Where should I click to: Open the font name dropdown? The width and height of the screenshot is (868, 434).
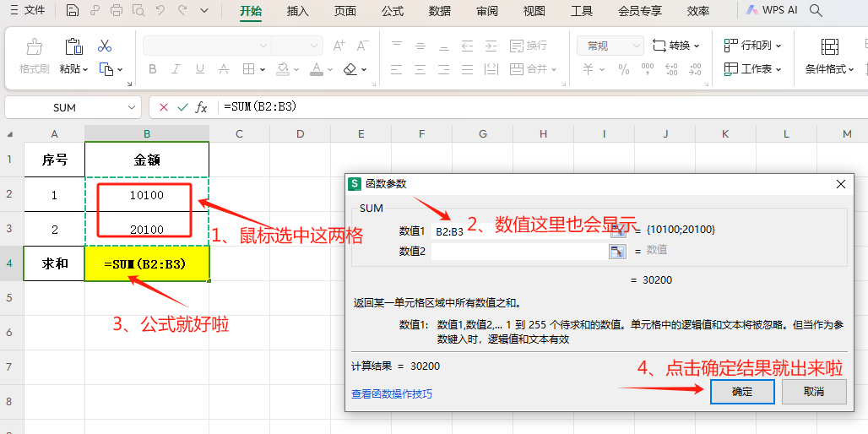point(264,46)
